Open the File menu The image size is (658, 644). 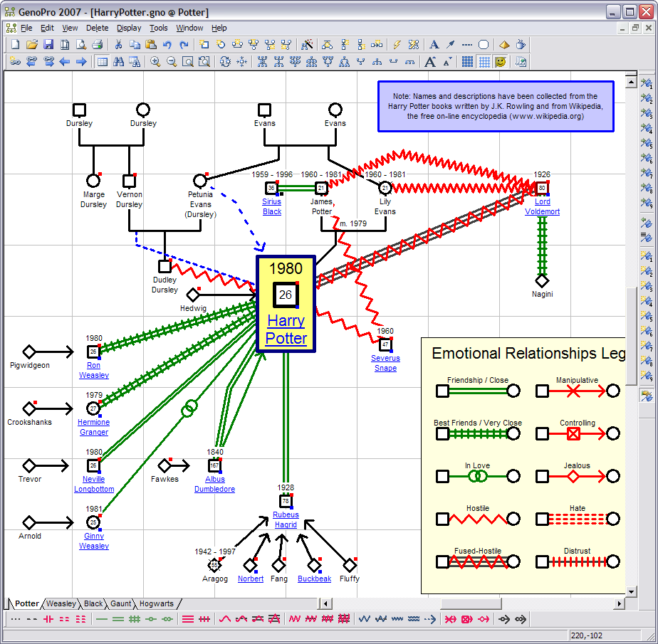[x=26, y=28]
